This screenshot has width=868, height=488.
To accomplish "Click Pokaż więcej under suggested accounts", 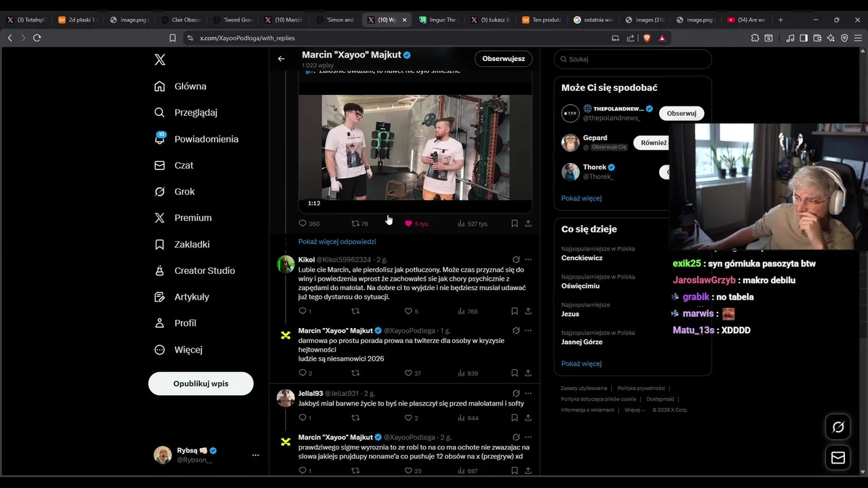I will [581, 198].
